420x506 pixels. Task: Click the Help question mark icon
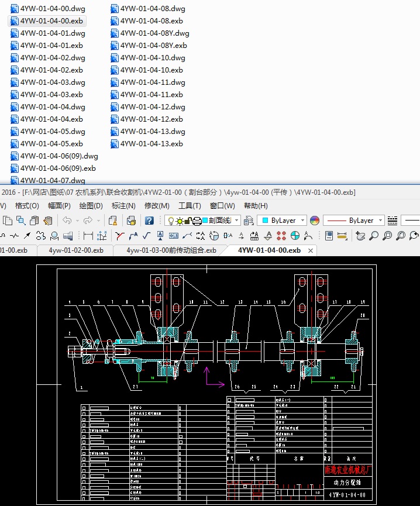pos(150,221)
